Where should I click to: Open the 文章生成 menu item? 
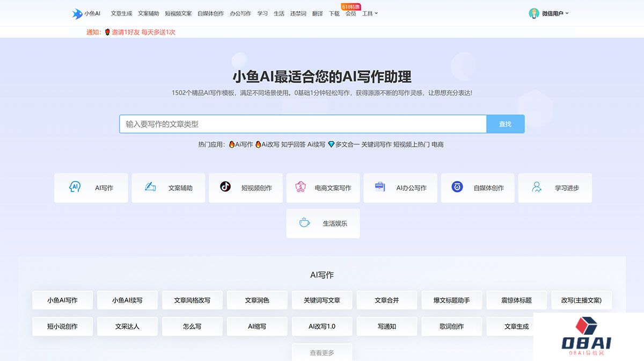tap(121, 13)
